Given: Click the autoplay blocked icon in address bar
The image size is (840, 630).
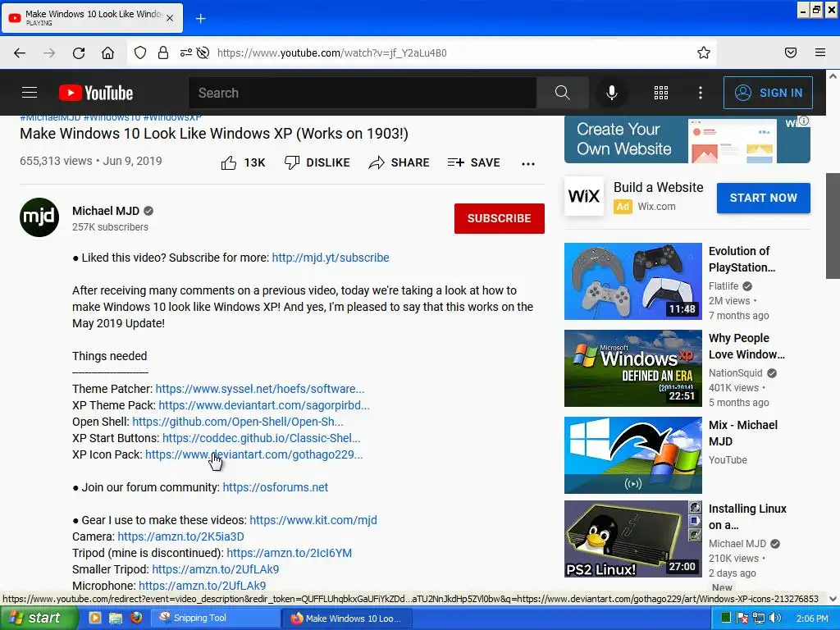Looking at the screenshot, I should [203, 52].
